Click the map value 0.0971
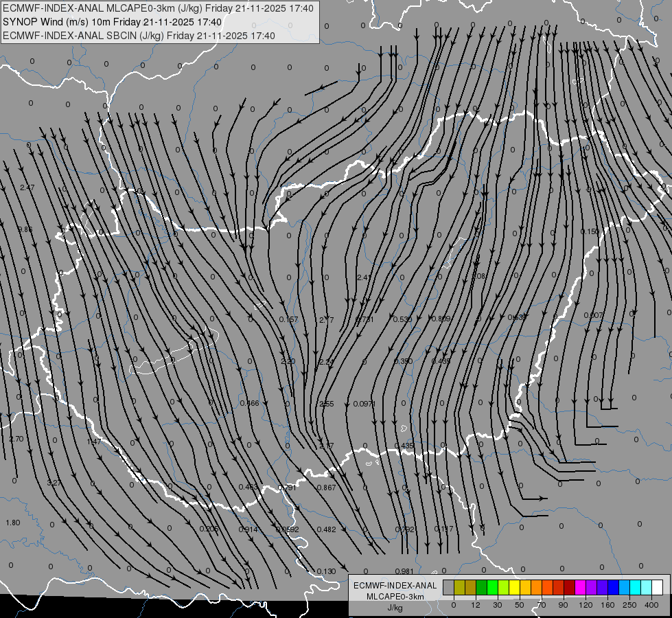 364,404
